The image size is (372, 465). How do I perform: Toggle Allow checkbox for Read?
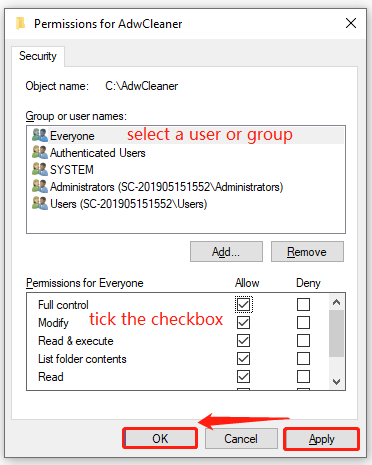pyautogui.click(x=243, y=377)
